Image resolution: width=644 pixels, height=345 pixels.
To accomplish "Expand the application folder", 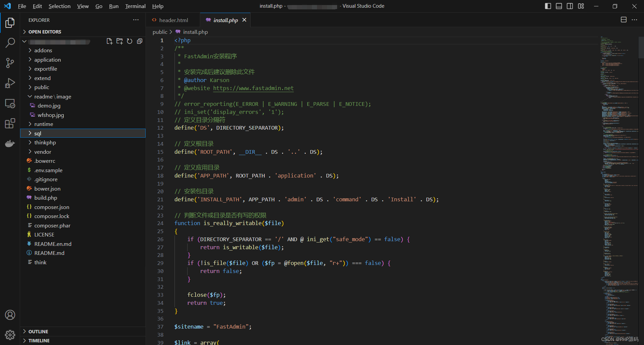I will tap(83, 60).
